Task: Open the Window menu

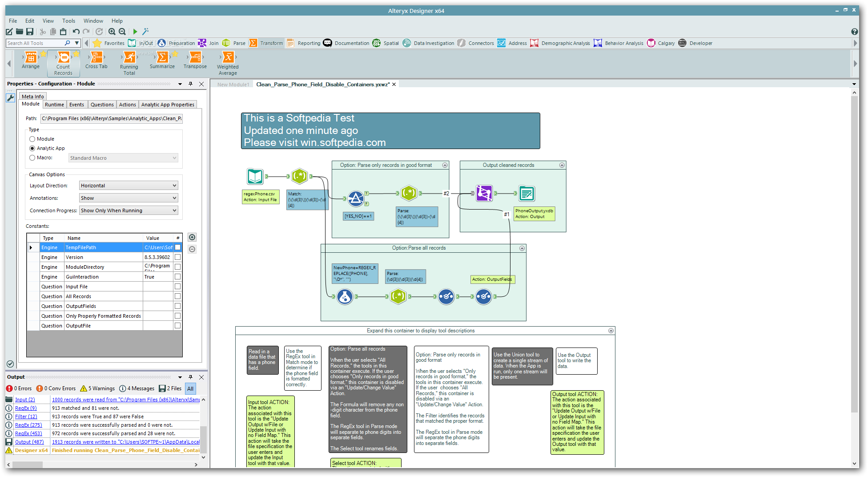Action: [93, 21]
